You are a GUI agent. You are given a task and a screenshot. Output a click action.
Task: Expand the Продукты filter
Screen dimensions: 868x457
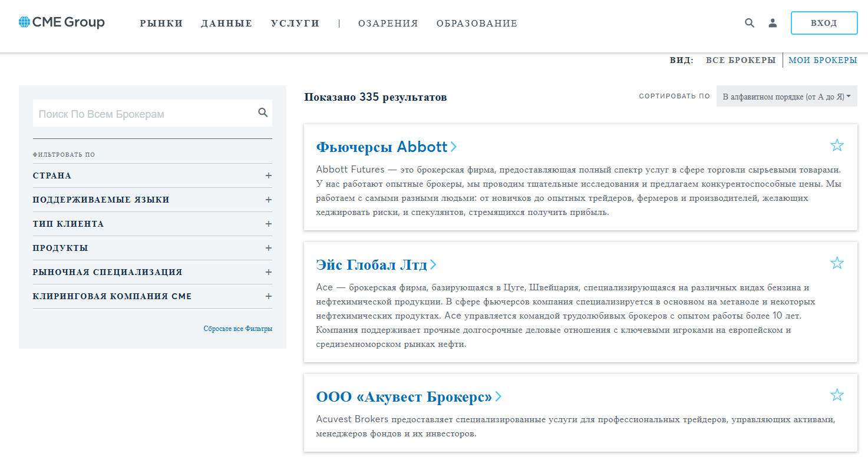[x=153, y=248]
